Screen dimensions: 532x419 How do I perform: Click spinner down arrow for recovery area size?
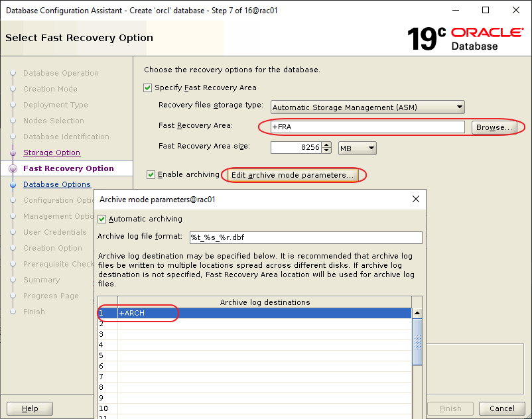[x=326, y=150]
